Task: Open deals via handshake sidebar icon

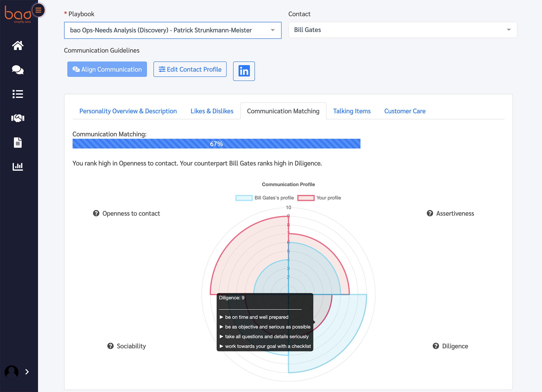Action: [x=18, y=118]
